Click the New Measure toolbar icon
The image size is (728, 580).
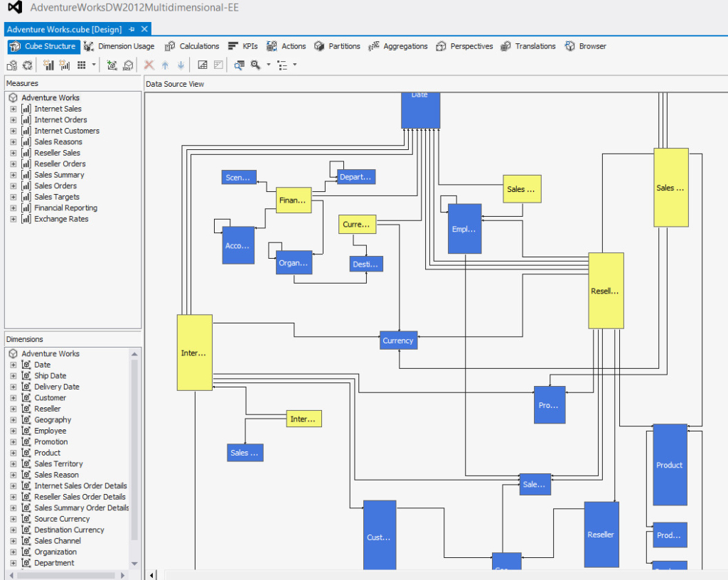49,65
